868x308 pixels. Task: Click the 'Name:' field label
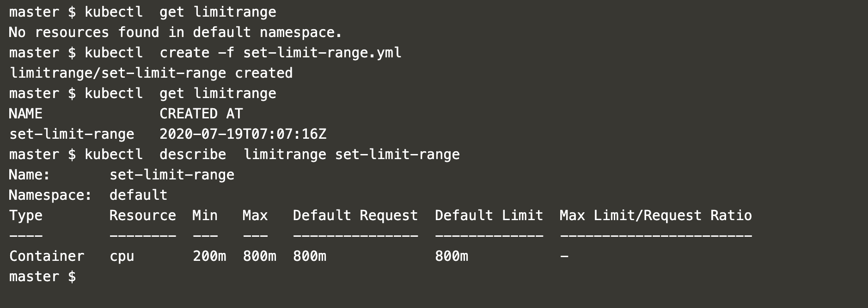pos(30,174)
